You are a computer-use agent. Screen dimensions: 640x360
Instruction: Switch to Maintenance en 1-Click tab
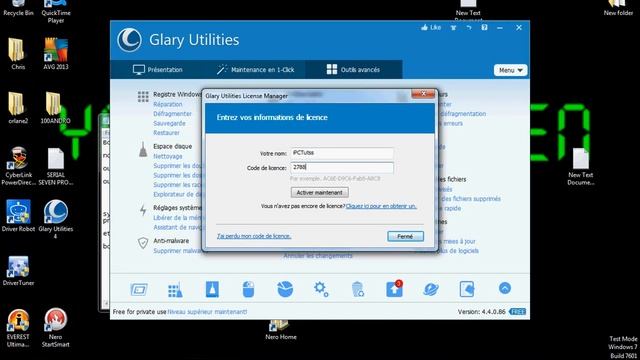[256, 70]
